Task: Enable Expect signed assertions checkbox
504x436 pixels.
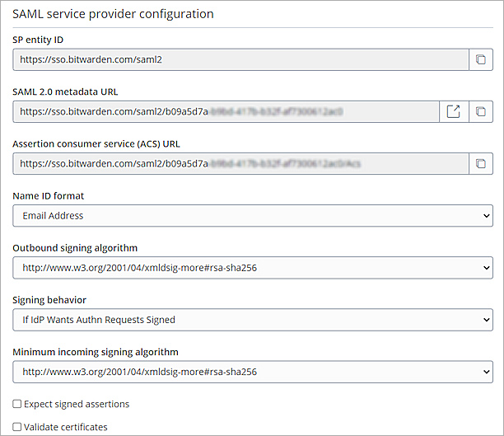Action: pos(17,404)
